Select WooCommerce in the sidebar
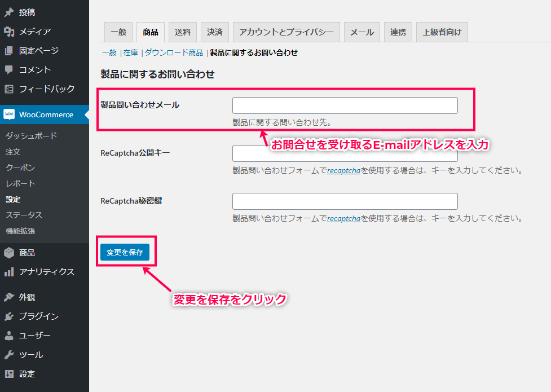Image resolution: width=551 pixels, height=392 pixels. 45,114
